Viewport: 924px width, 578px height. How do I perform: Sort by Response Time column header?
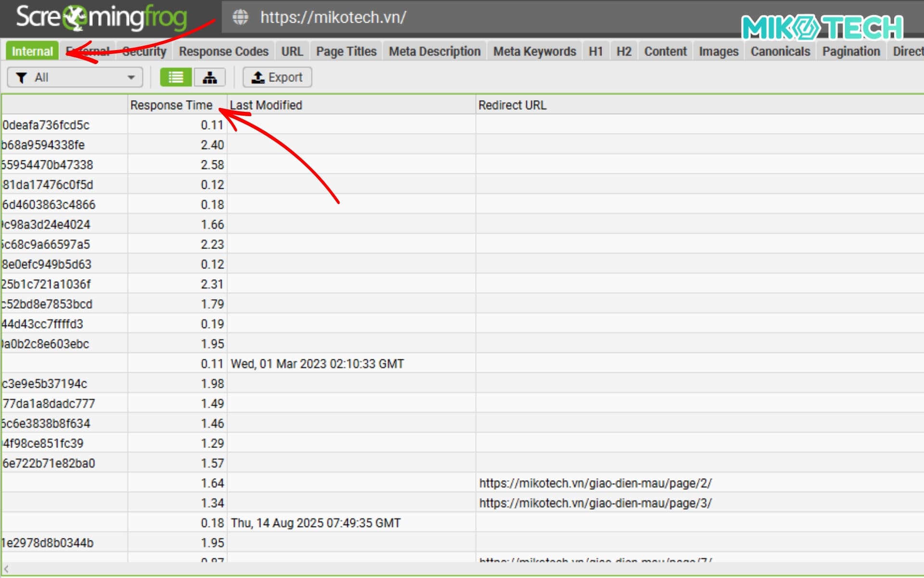pos(171,105)
